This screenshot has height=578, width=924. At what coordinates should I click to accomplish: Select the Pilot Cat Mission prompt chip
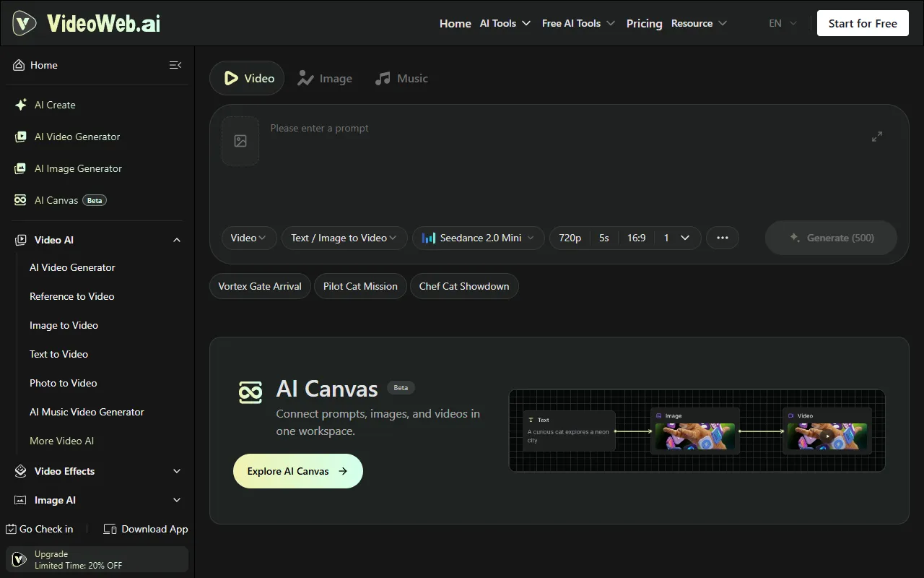[360, 286]
